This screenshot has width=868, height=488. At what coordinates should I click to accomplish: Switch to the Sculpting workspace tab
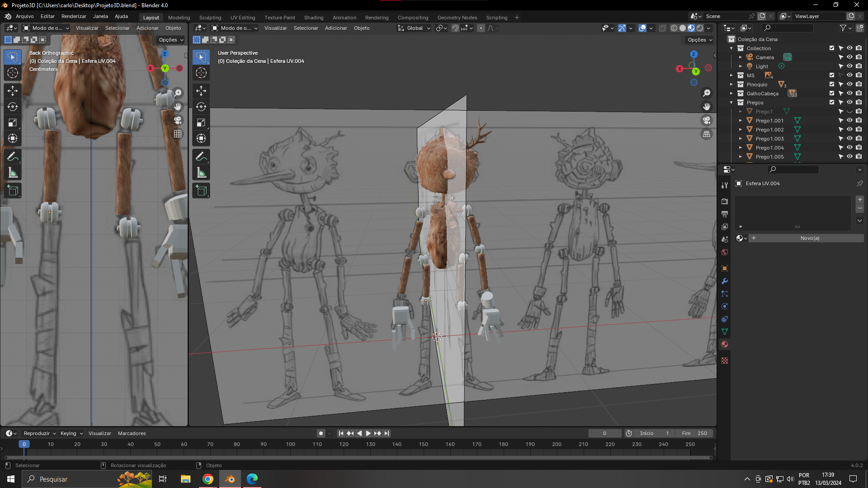coord(210,18)
